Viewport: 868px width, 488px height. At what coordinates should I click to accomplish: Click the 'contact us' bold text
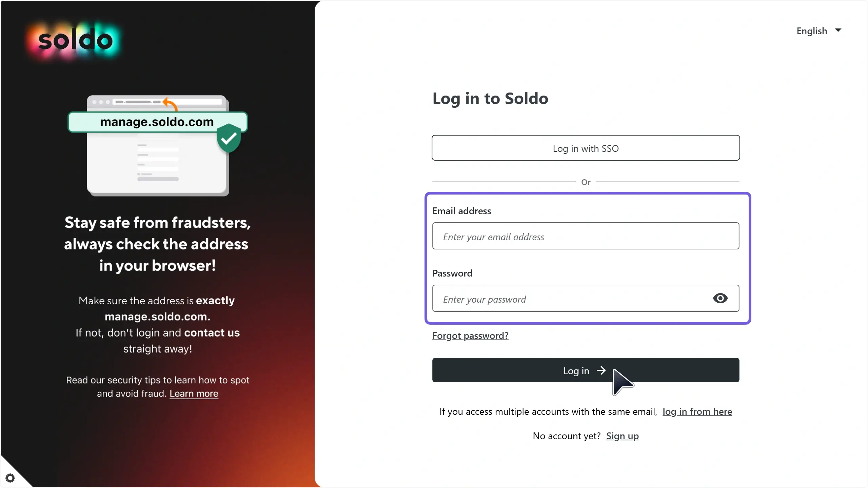tap(212, 333)
